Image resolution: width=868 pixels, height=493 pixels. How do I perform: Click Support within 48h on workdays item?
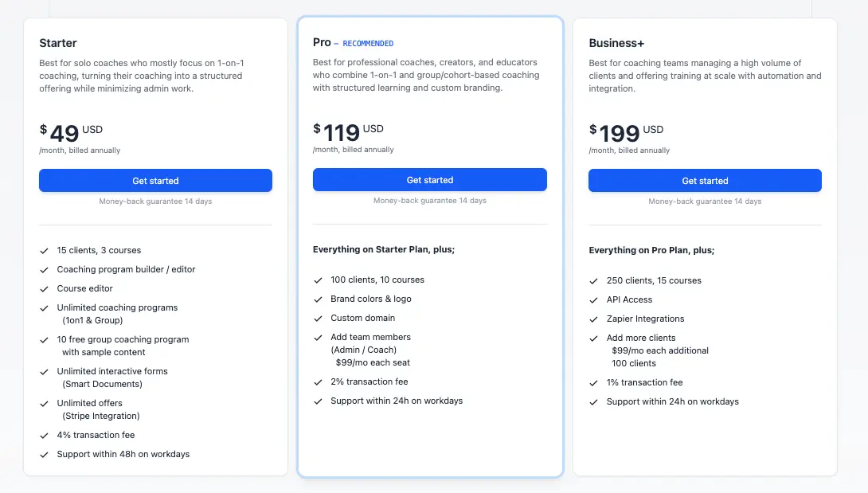coord(123,454)
